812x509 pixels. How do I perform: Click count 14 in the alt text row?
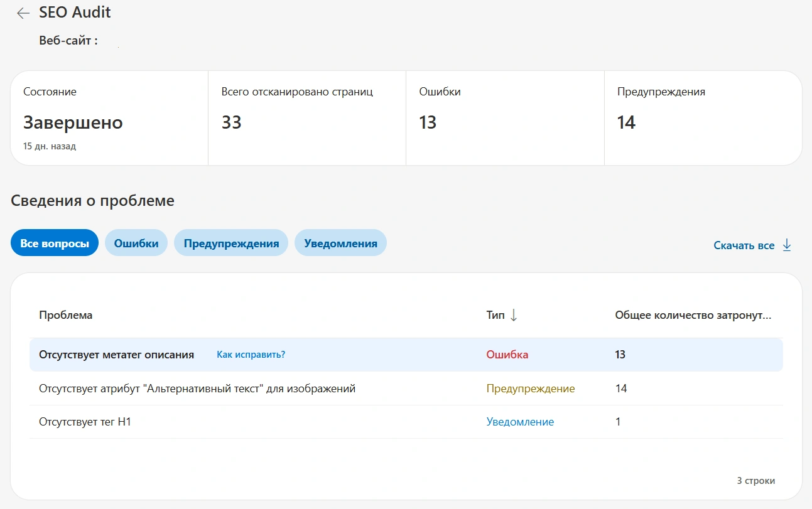[x=621, y=388]
